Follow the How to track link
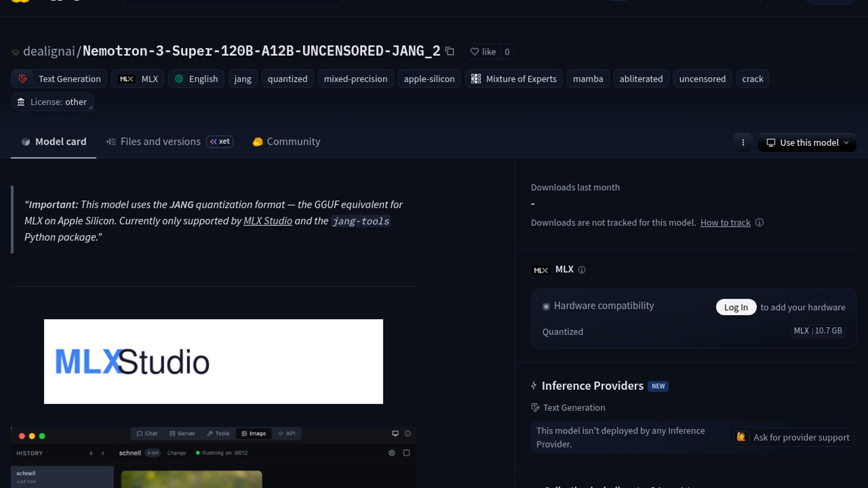 (725, 222)
